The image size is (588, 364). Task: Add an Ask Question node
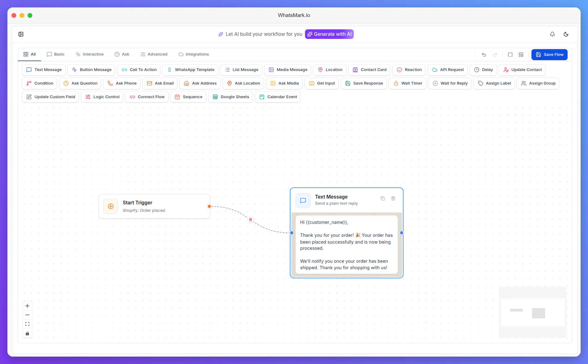80,83
